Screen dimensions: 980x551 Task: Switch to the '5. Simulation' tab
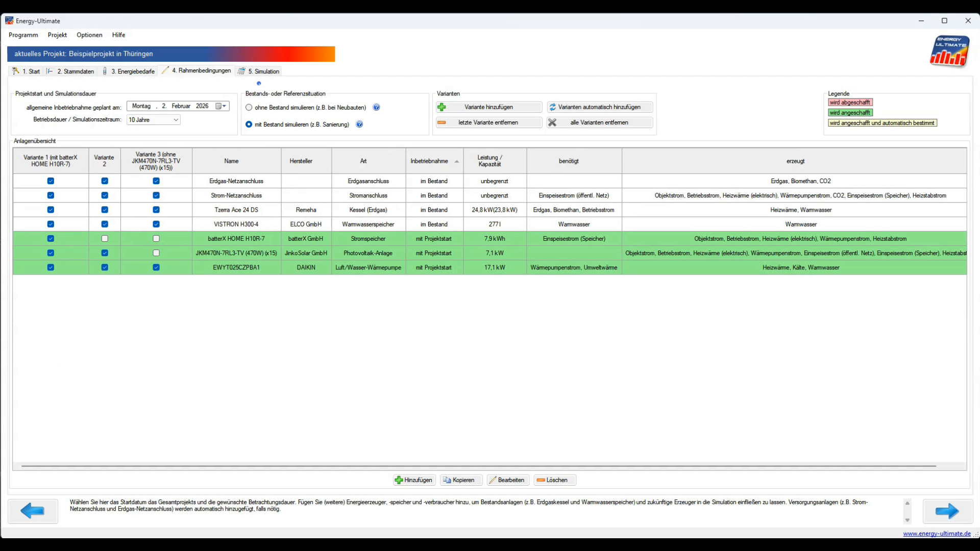(x=259, y=71)
